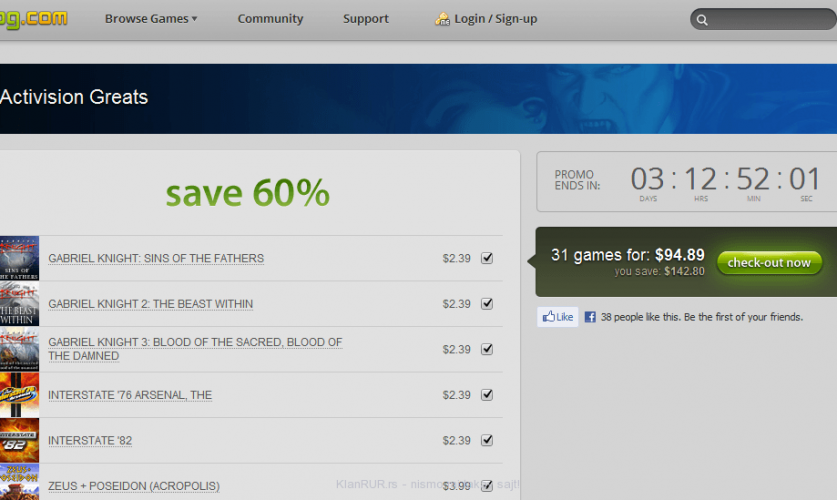
Task: Open the Support menu item
Action: [366, 19]
